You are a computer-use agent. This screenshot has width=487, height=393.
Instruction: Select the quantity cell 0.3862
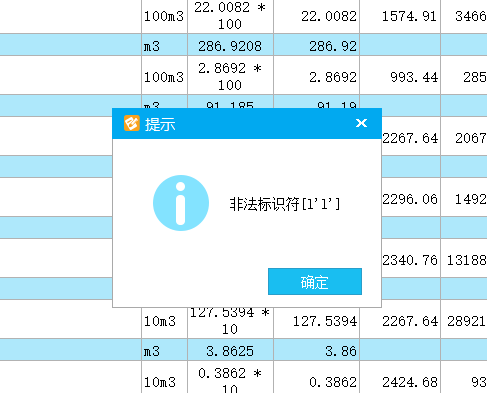(x=317, y=377)
